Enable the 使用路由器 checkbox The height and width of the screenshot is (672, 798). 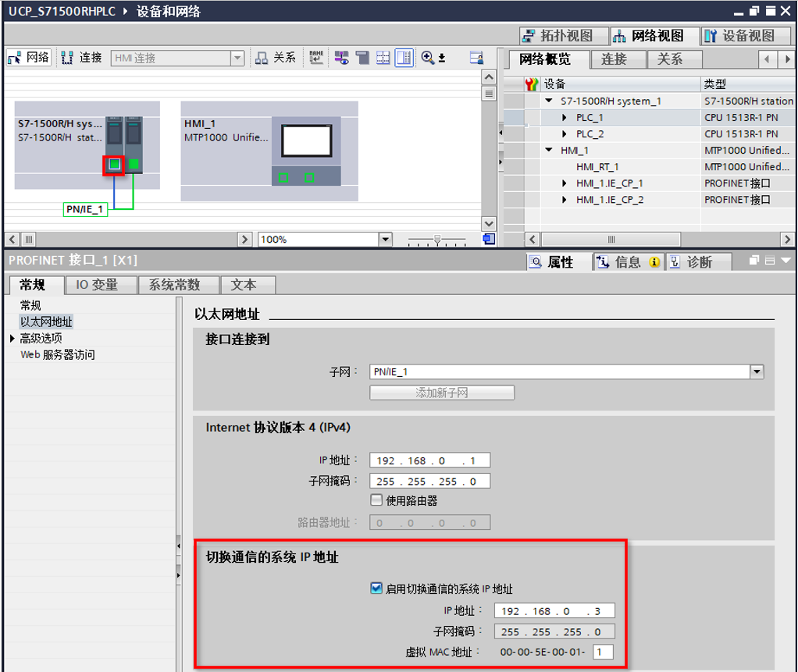[x=376, y=500]
